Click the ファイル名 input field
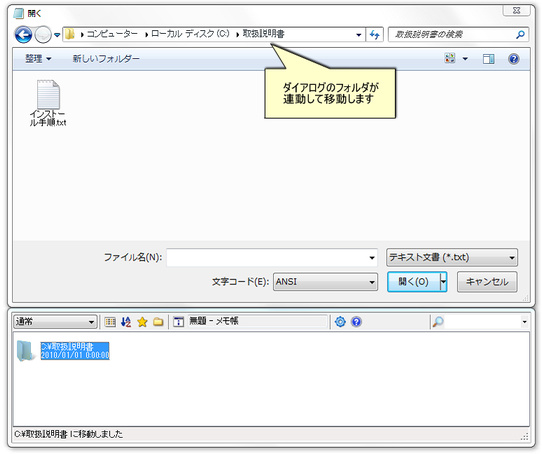This screenshot has width=542, height=454. [x=272, y=258]
